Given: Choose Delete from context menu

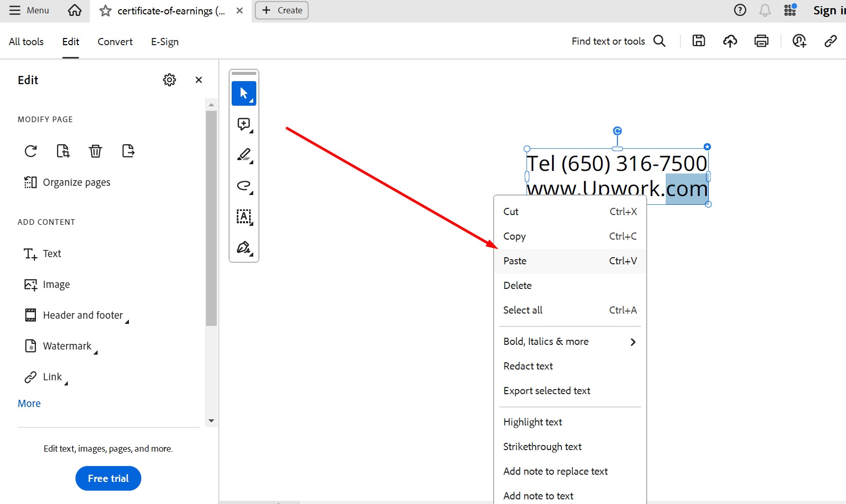Looking at the screenshot, I should tap(570, 285).
